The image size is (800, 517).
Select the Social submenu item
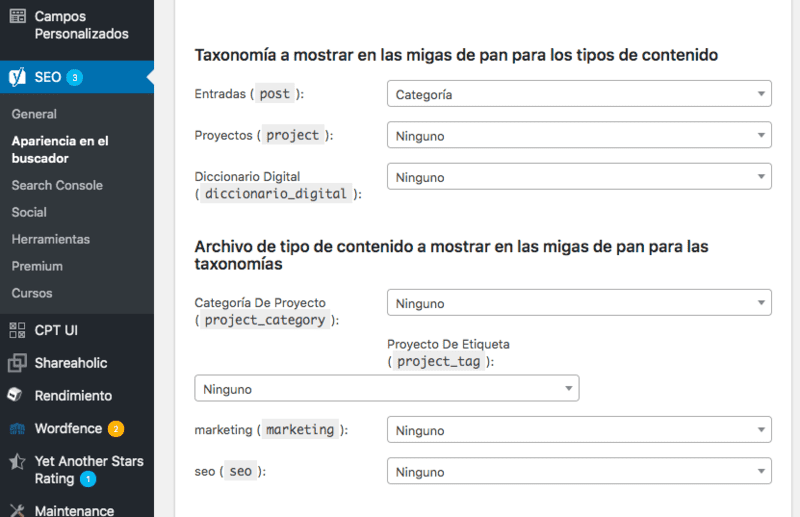coord(29,212)
